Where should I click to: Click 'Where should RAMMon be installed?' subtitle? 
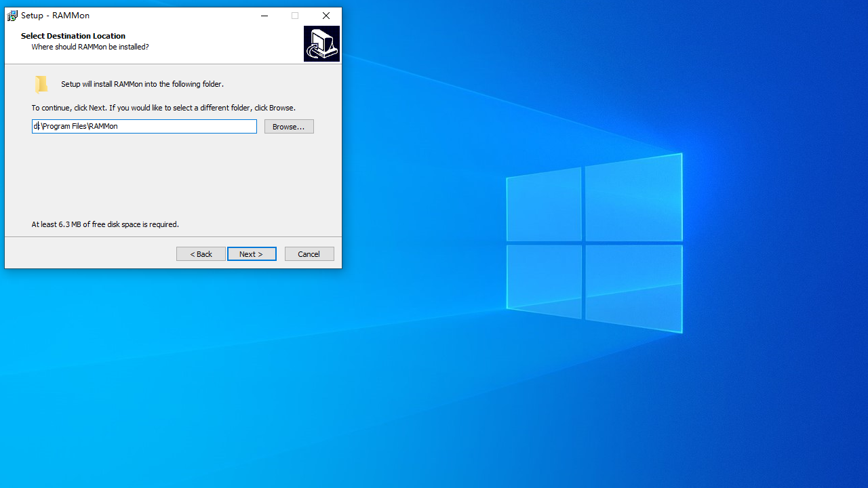(x=90, y=47)
